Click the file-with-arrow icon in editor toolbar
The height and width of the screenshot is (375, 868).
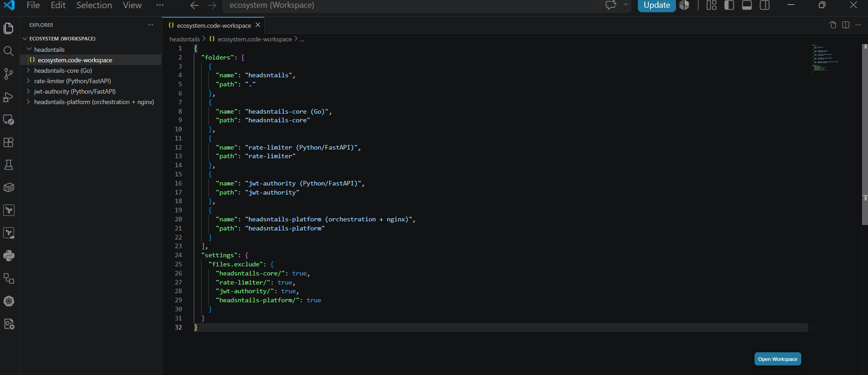[833, 25]
